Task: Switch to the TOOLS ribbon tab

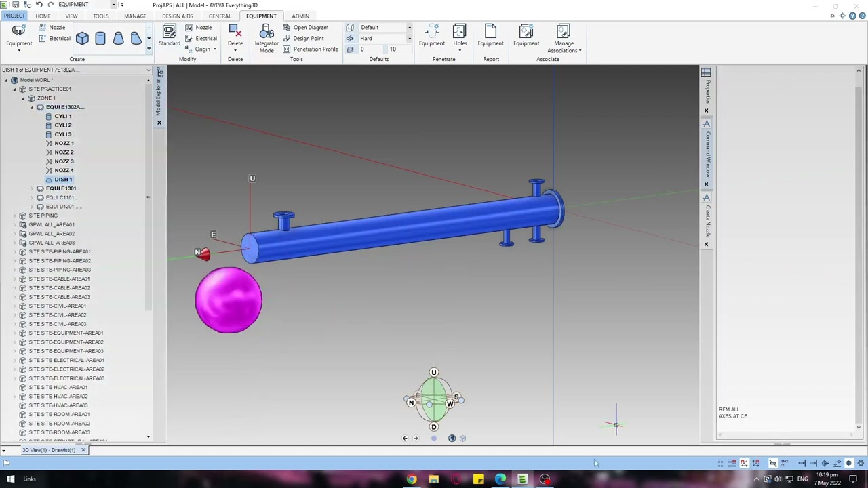Action: [x=100, y=16]
